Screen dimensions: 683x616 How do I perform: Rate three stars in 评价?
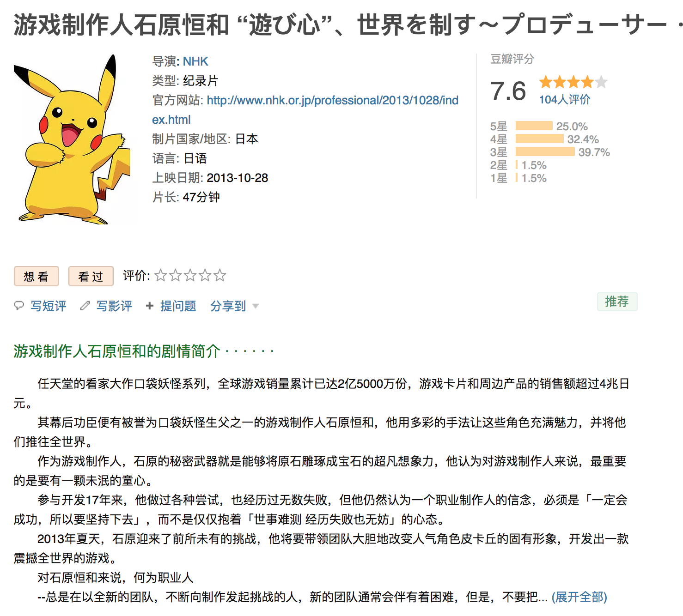[x=190, y=276]
